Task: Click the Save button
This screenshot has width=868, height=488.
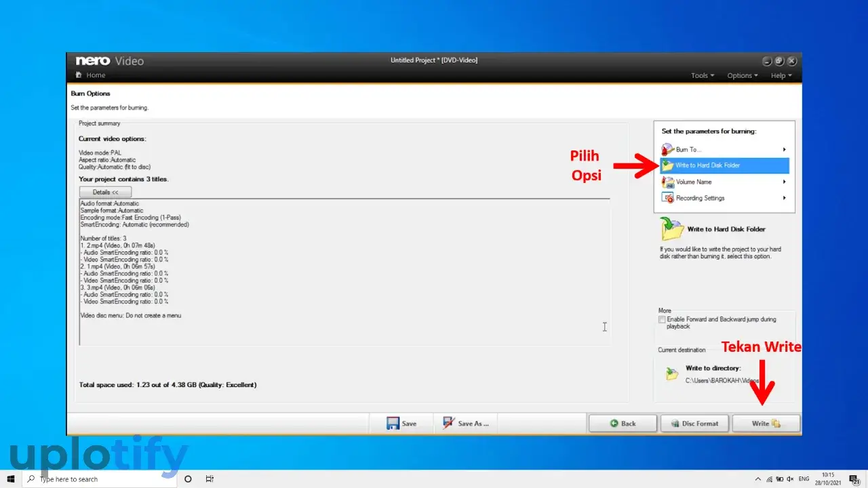Action: [401, 423]
